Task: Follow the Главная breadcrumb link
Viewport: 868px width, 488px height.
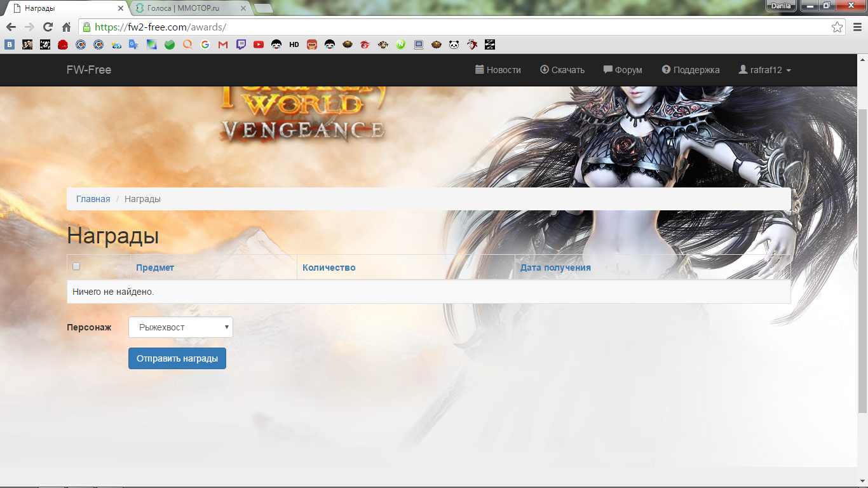Action: [x=93, y=199]
